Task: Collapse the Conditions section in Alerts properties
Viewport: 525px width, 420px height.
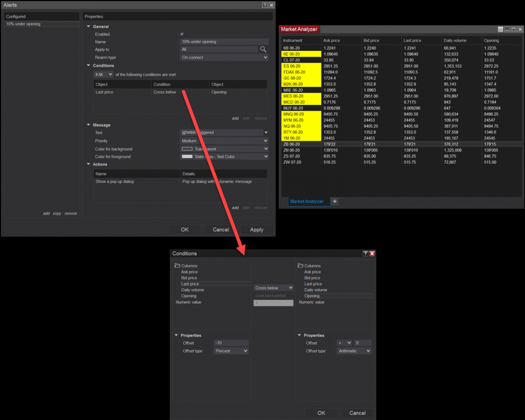Action: pyautogui.click(x=89, y=65)
